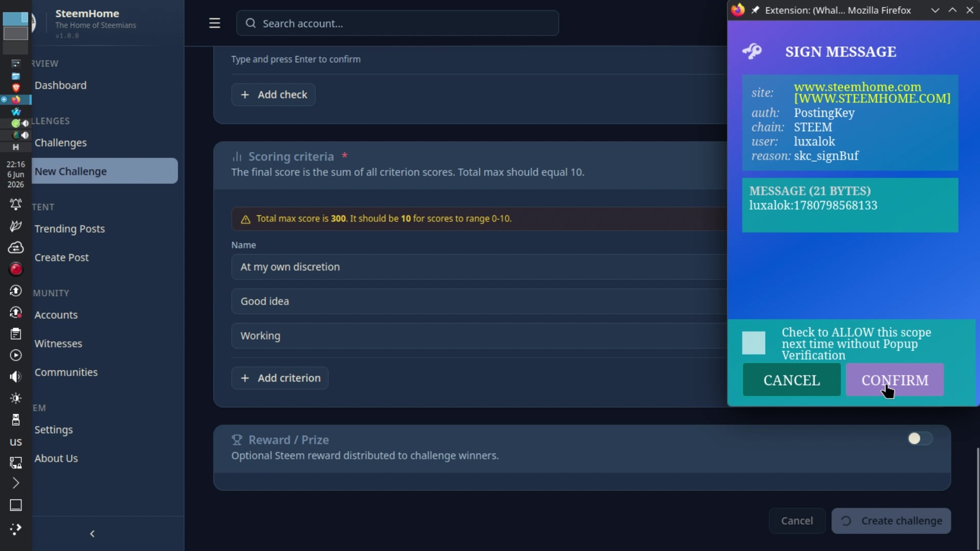The height and width of the screenshot is (551, 980).
Task: Toggle the Reward / Prize switch
Action: (920, 439)
